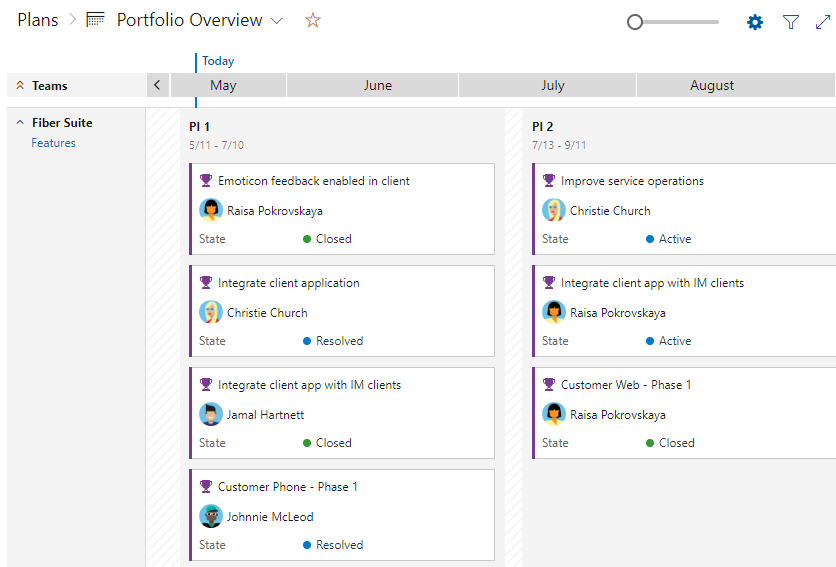The height and width of the screenshot is (567, 836).
Task: Go to previous months with left arrow
Action: [157, 85]
